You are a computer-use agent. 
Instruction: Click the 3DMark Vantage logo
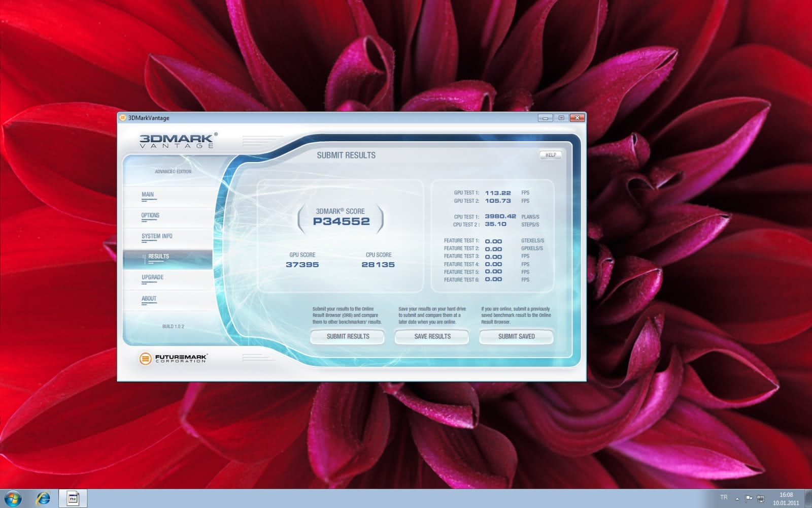[178, 141]
